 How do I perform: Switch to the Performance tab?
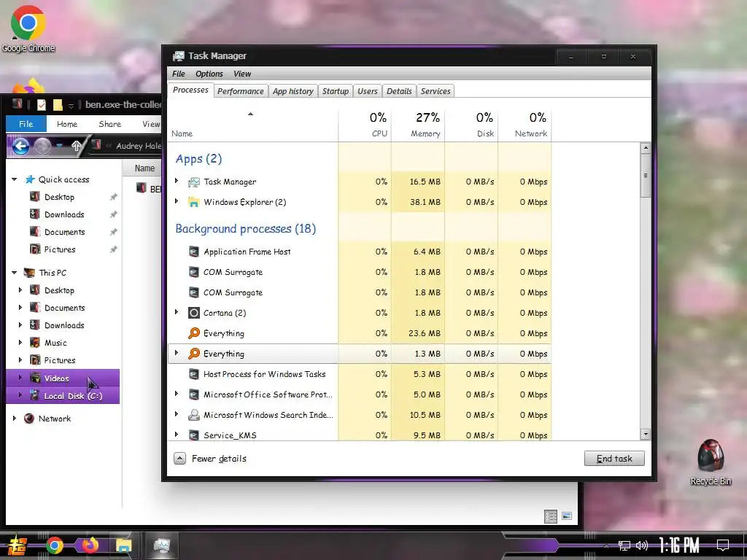click(x=241, y=91)
